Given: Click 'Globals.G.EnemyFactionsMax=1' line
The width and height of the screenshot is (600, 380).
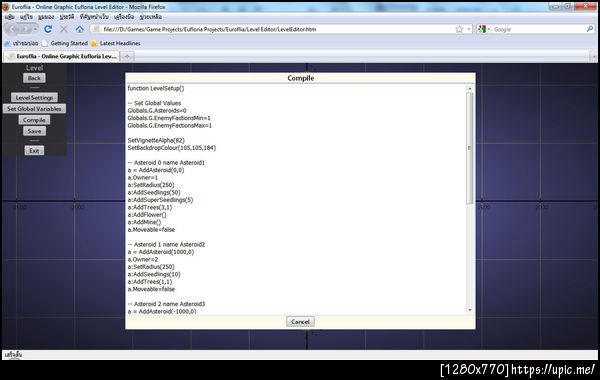Looking at the screenshot, I should 170,126.
